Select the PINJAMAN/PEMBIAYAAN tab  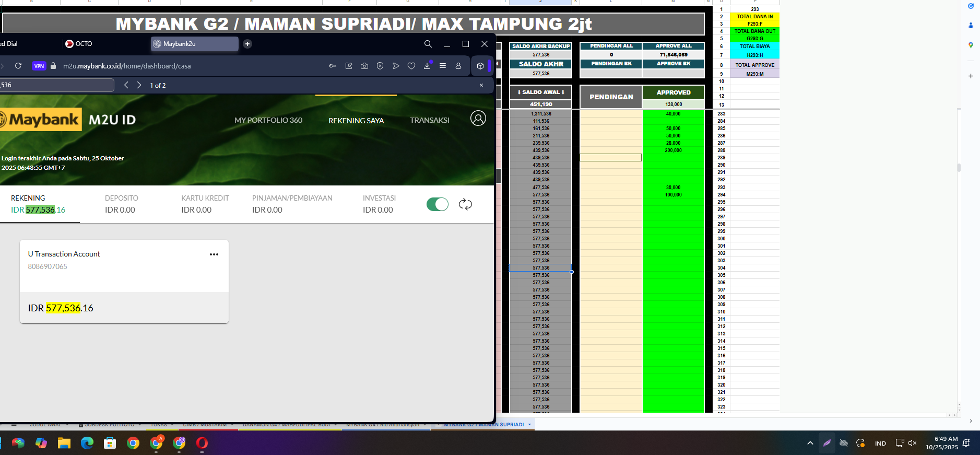(x=292, y=204)
